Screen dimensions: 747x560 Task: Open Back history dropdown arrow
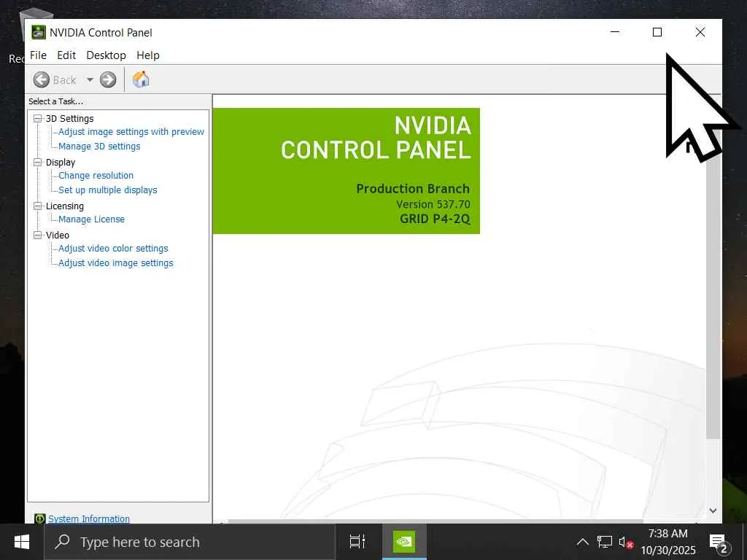point(90,79)
